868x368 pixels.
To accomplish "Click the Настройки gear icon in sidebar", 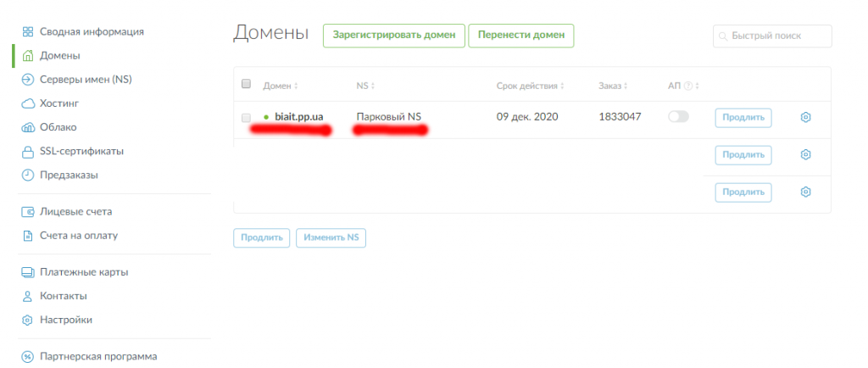I will tap(28, 320).
